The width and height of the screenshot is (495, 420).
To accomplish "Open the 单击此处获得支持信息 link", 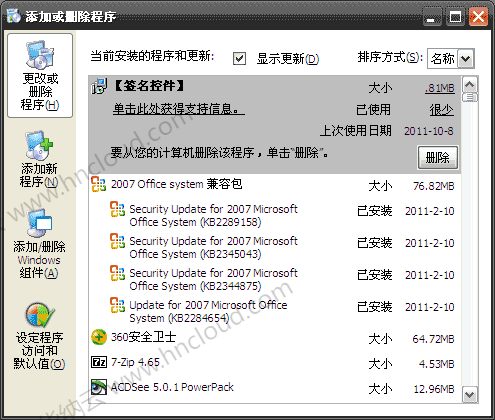I will click(179, 109).
